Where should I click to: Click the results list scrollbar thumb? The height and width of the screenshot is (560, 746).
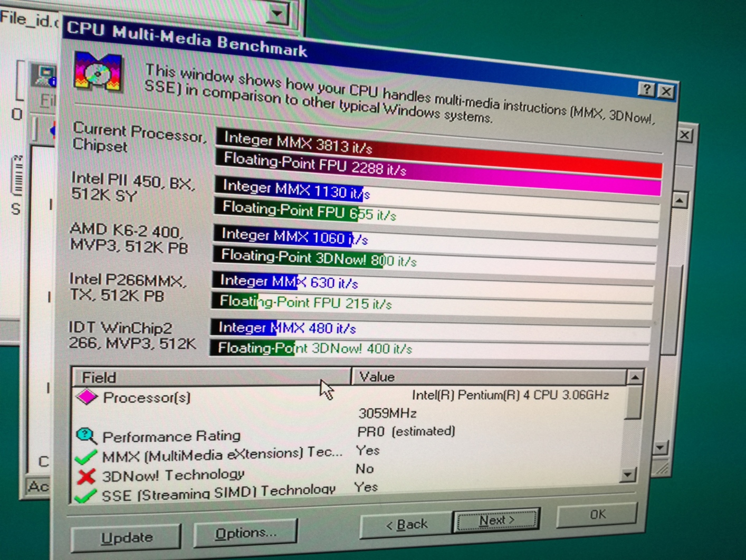point(633,403)
